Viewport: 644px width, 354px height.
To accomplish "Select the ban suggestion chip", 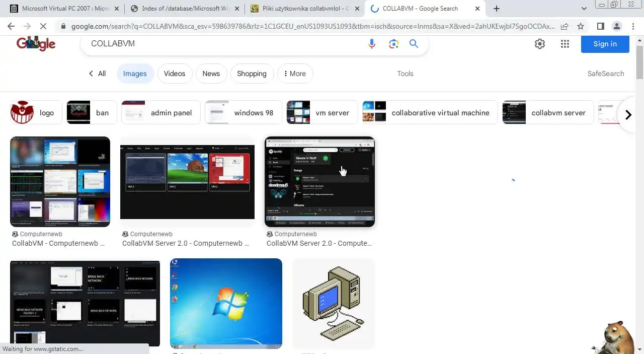I will coord(92,113).
